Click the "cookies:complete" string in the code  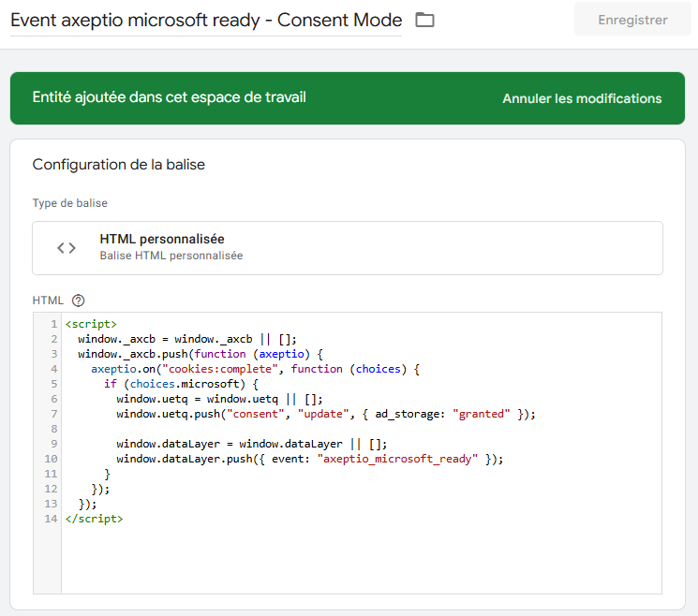click(x=220, y=369)
